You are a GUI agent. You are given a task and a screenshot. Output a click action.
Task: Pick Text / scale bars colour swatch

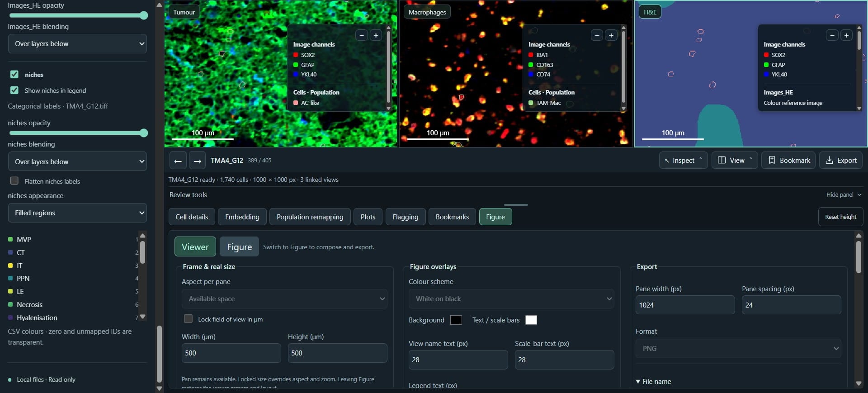[531, 320]
